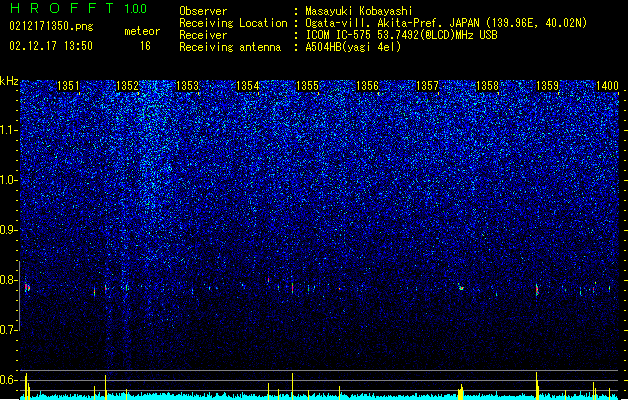This screenshot has width=629, height=400.
Task: Click the tallest yellow spike near 1359
Action: [x=536, y=386]
